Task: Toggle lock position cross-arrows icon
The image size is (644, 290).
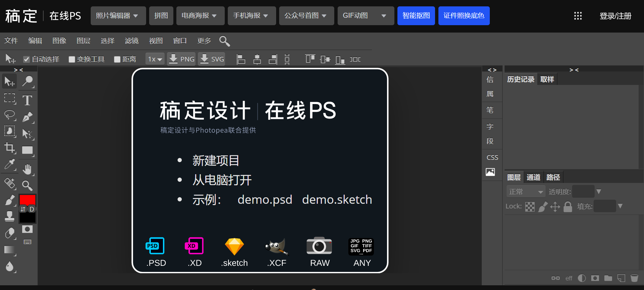Action: click(x=555, y=206)
